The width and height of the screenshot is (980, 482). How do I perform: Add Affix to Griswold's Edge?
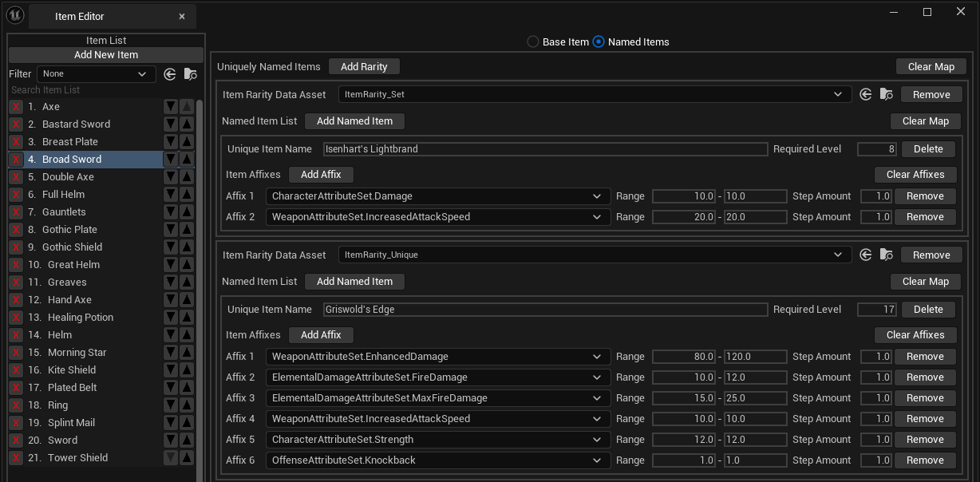click(x=321, y=335)
